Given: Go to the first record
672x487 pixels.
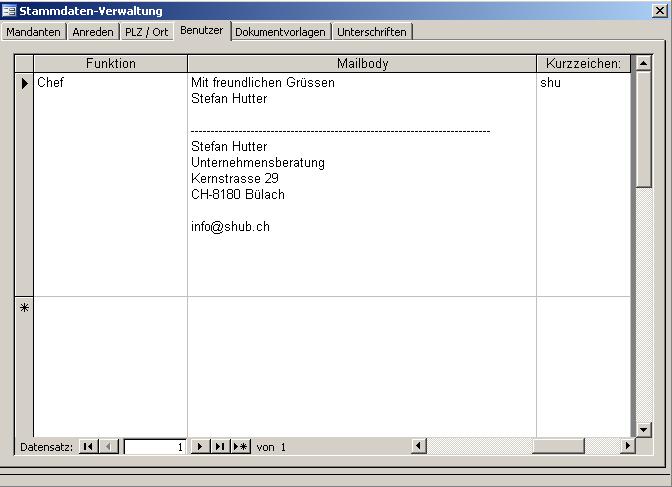Looking at the screenshot, I should coord(88,447).
